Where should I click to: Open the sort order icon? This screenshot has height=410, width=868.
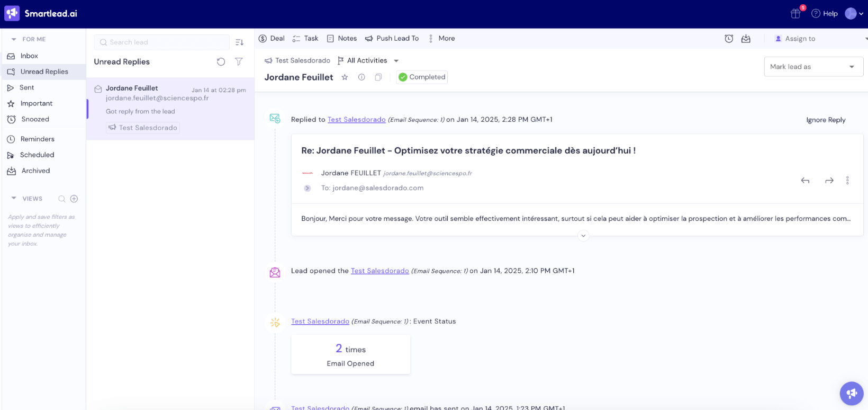click(239, 42)
